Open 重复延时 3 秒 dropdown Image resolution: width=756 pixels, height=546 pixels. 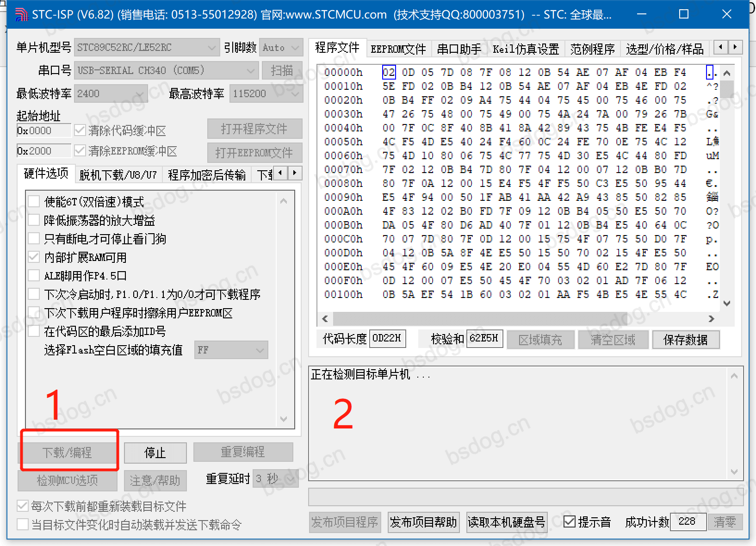point(276,478)
